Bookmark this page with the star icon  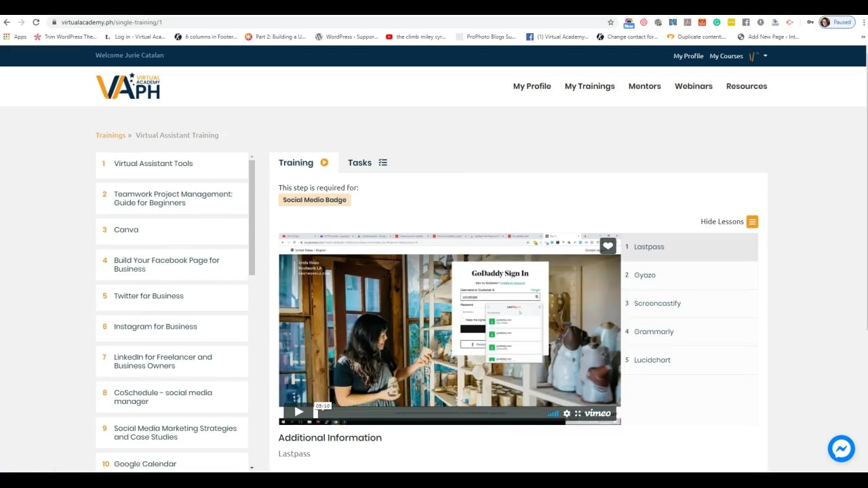(610, 22)
